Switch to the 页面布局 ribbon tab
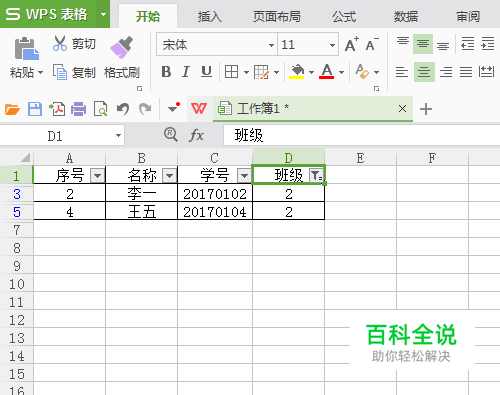The image size is (500, 395). [277, 16]
